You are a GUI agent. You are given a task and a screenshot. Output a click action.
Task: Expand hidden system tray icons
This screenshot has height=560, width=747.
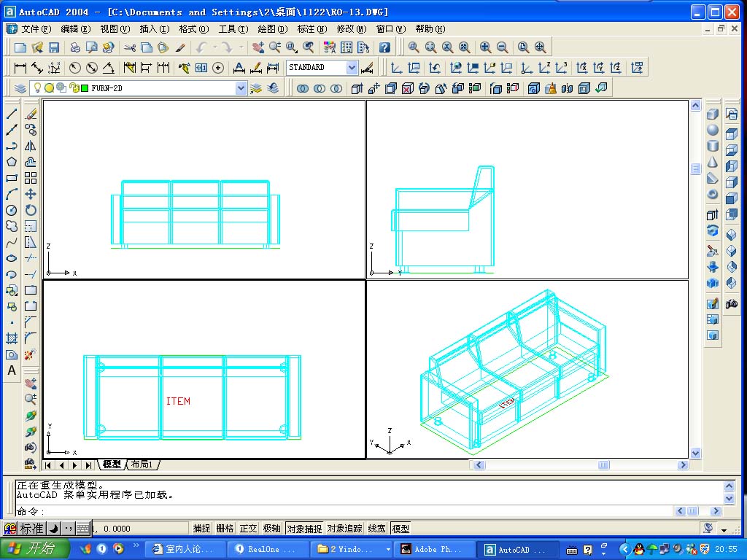624,550
